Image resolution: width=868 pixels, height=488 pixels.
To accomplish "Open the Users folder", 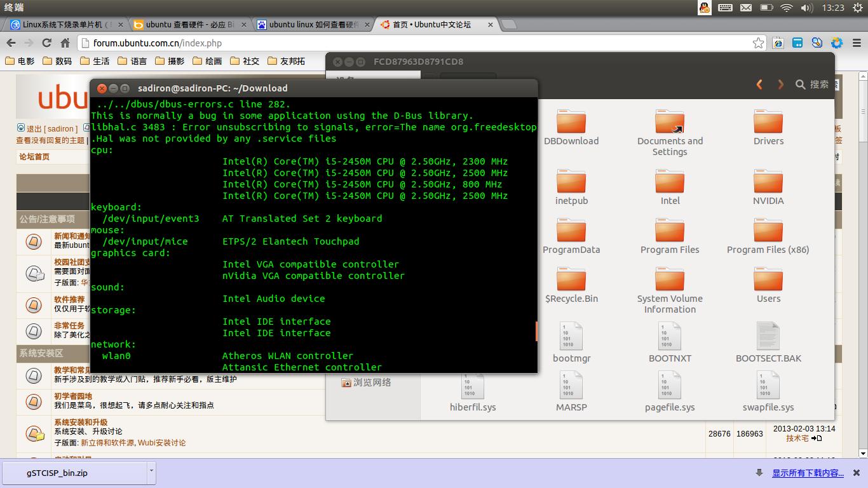I will [x=768, y=285].
